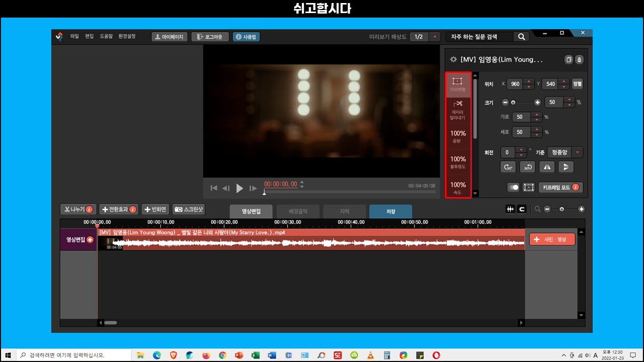
Task: Open the 파일 menu
Action: coord(74,37)
